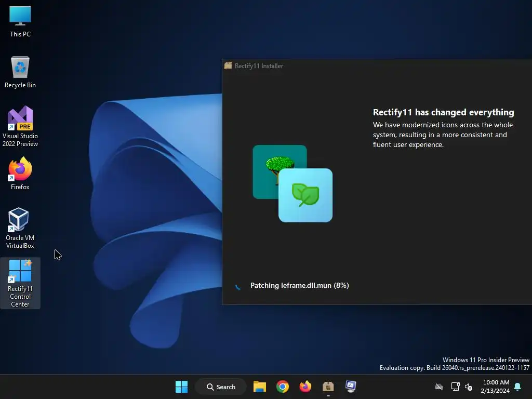Open the clock showing 10:00 AM
Viewport: 532px width, 399px height.
[495, 387]
